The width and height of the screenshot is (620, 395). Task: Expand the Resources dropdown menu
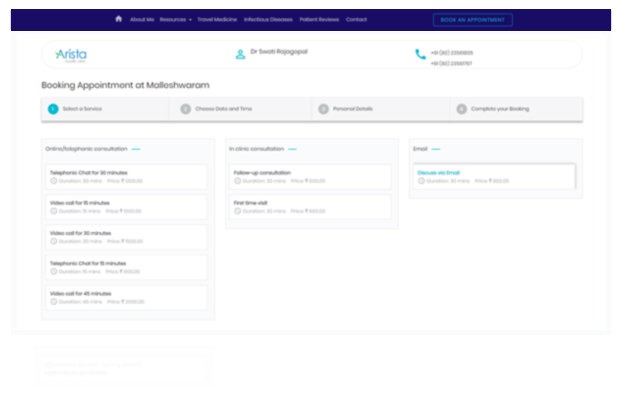pos(176,19)
